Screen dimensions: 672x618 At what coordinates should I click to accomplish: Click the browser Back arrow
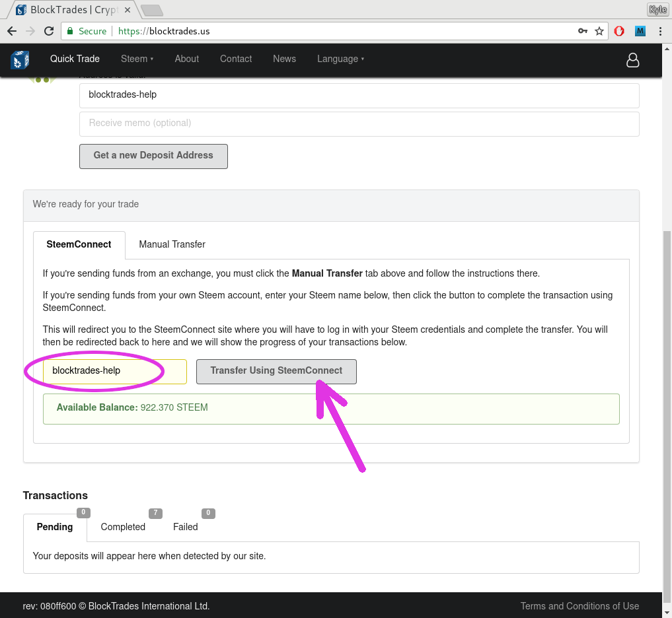click(x=12, y=31)
